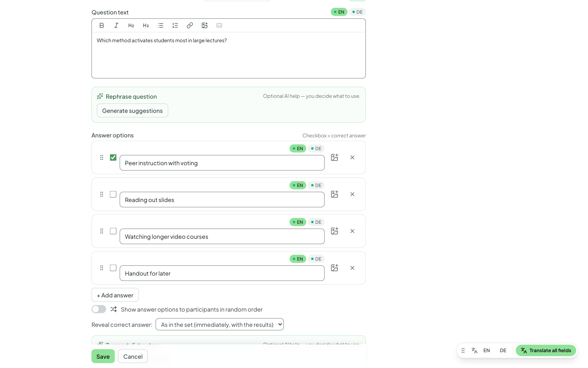Viewport: 588px width, 368px height.
Task: Switch question text to DE language
Action: point(357,12)
